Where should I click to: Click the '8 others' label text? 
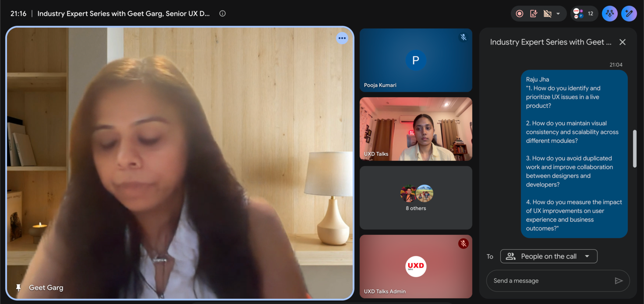[416, 208]
